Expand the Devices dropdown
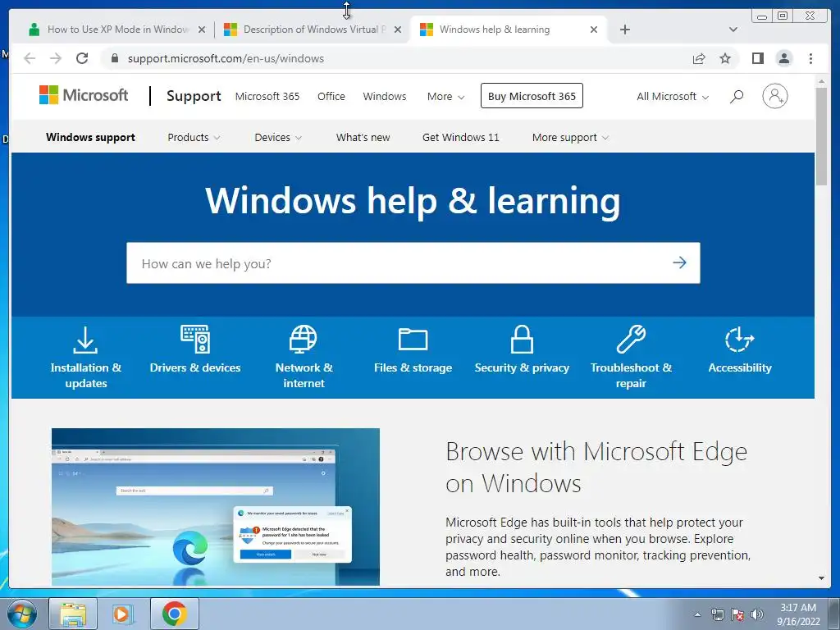The width and height of the screenshot is (840, 630). 278,137
